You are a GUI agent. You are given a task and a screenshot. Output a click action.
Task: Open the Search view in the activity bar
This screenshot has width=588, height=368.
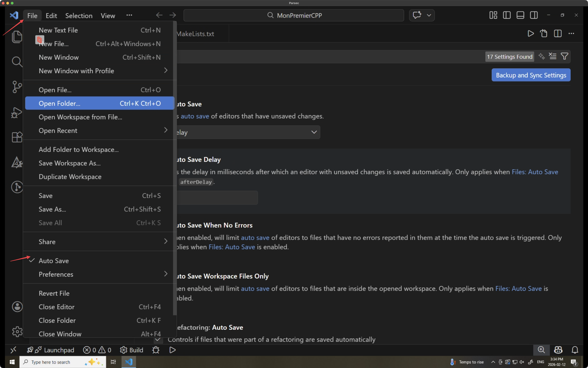(x=17, y=62)
